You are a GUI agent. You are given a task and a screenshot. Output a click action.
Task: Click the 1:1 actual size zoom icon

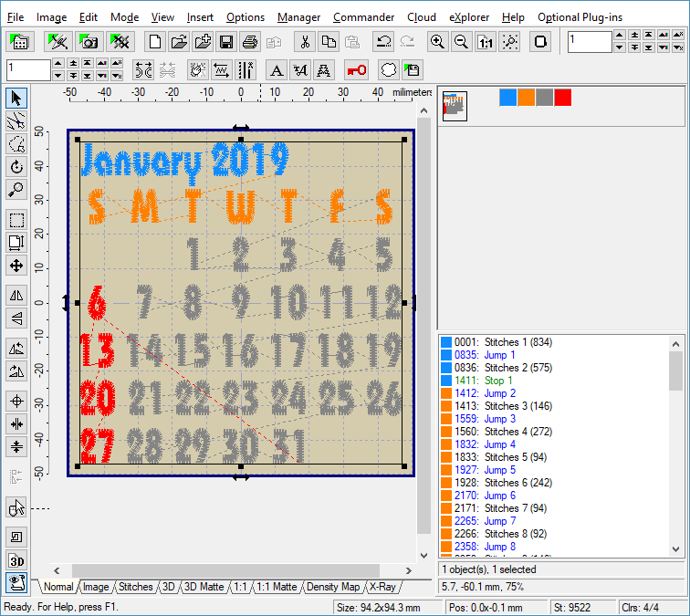(486, 42)
